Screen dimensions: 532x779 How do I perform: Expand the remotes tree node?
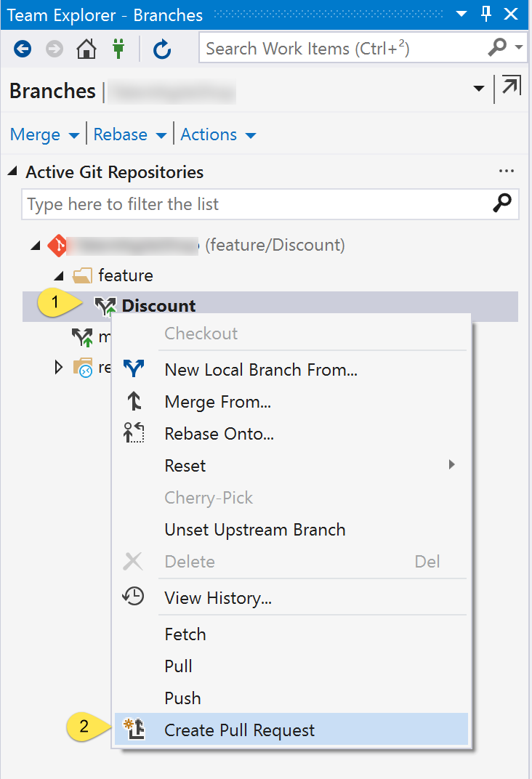point(59,367)
